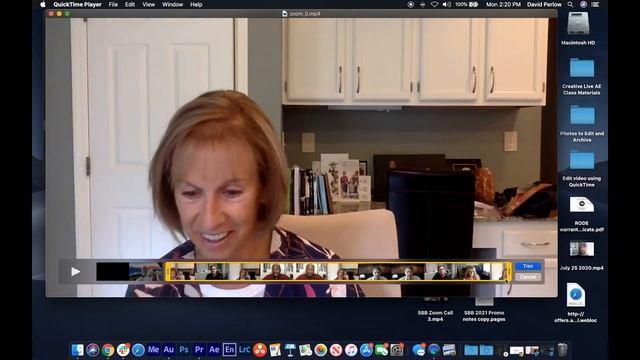This screenshot has height=360, width=640.
Task: Open News app in the Dock
Action: [x=336, y=350]
